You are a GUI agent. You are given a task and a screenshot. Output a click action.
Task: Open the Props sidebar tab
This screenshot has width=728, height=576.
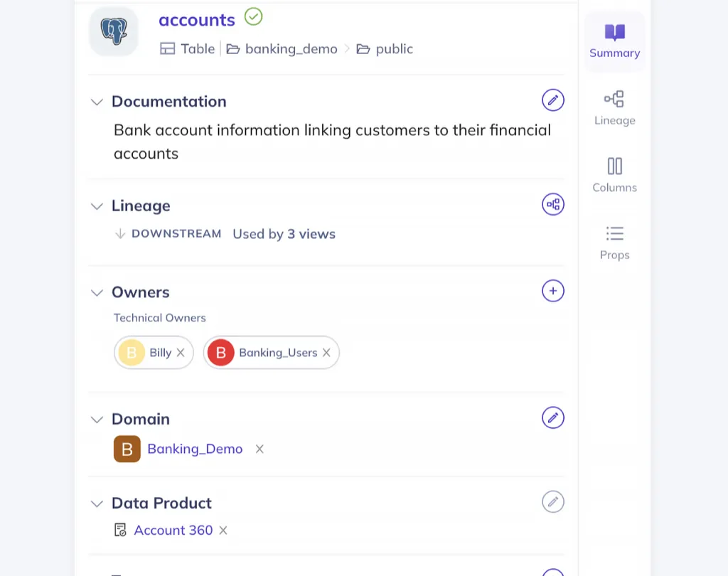[614, 242]
